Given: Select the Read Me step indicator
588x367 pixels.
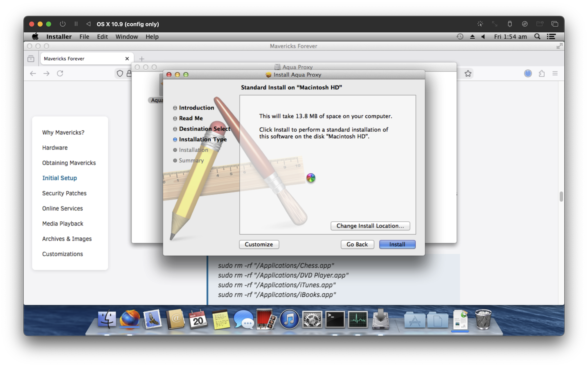Looking at the screenshot, I should pos(175,118).
